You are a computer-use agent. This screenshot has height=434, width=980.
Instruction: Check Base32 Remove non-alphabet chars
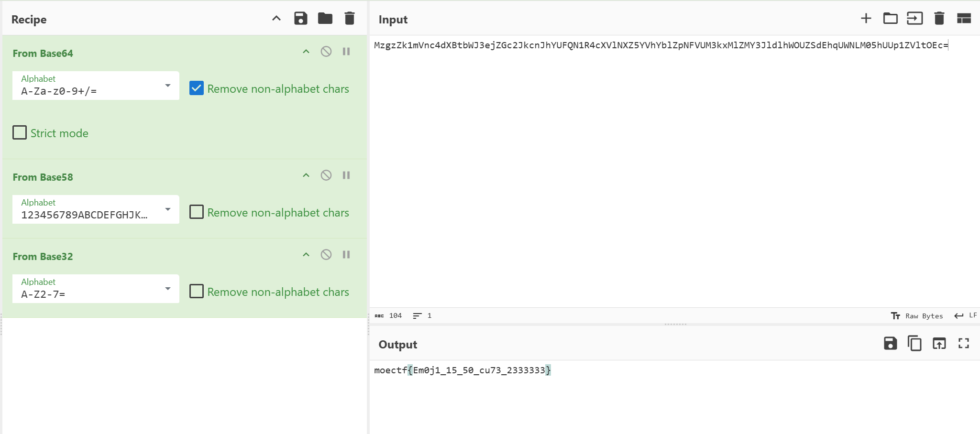click(197, 291)
